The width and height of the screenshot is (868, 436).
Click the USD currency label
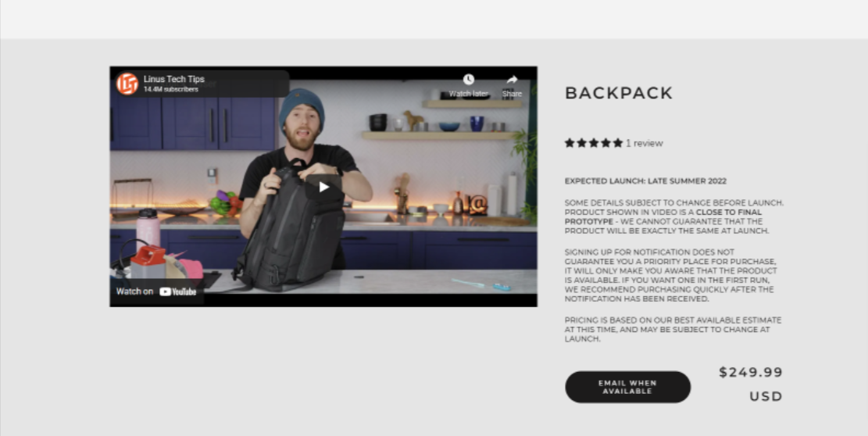[x=766, y=396]
